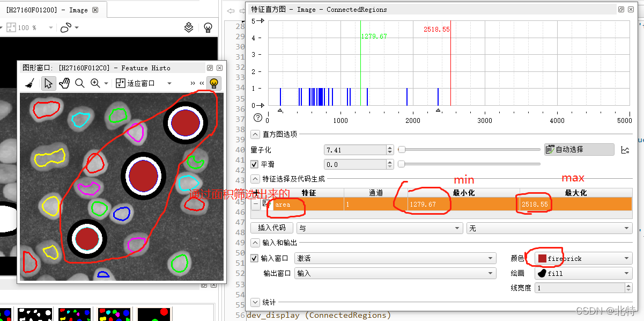Click the green min marker line in histogram
The width and height of the screenshot is (644, 321).
(360, 63)
